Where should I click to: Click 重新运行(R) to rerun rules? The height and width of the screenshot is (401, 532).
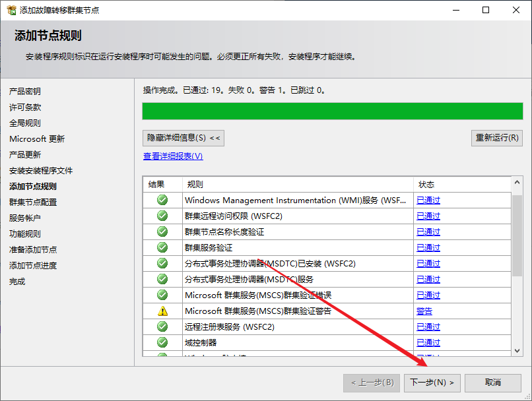[x=497, y=138]
